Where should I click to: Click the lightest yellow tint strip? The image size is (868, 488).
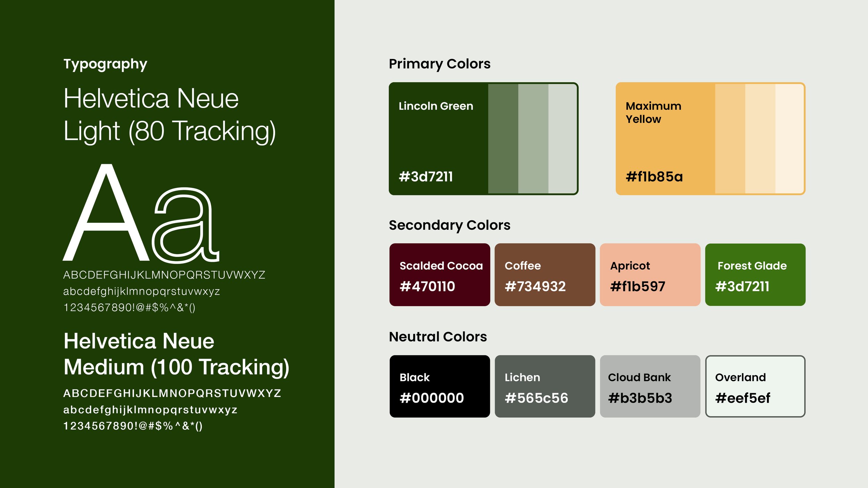coord(789,139)
